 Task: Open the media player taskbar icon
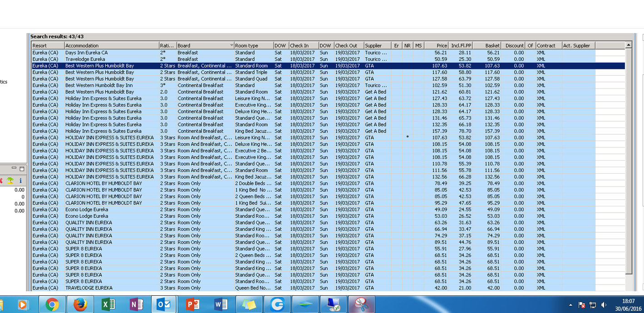coord(23,304)
